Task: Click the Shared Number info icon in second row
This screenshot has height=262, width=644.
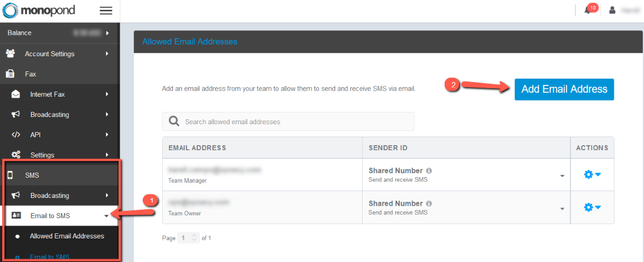Action: pos(429,204)
